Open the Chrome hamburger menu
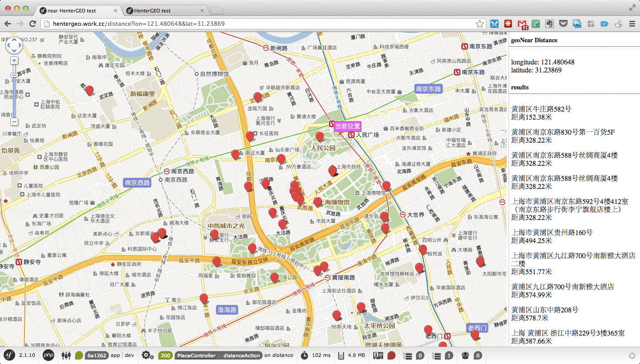This screenshot has width=640, height=364. [632, 24]
